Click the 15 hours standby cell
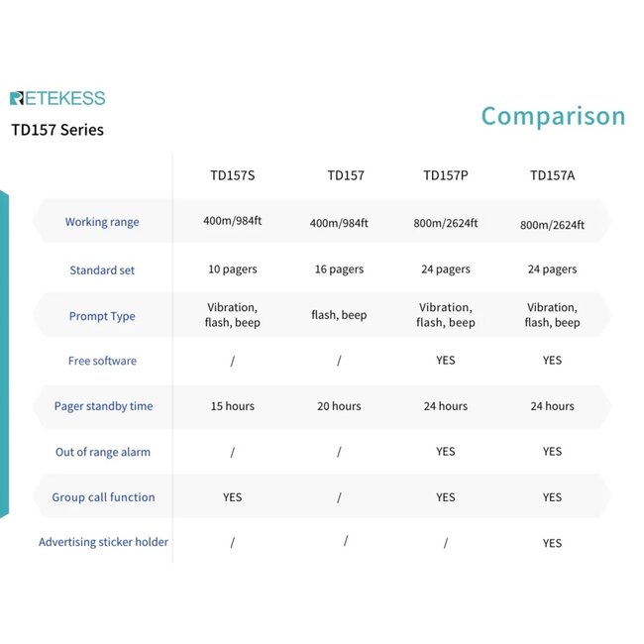Screen dimensions: 644x644 pyautogui.click(x=232, y=406)
